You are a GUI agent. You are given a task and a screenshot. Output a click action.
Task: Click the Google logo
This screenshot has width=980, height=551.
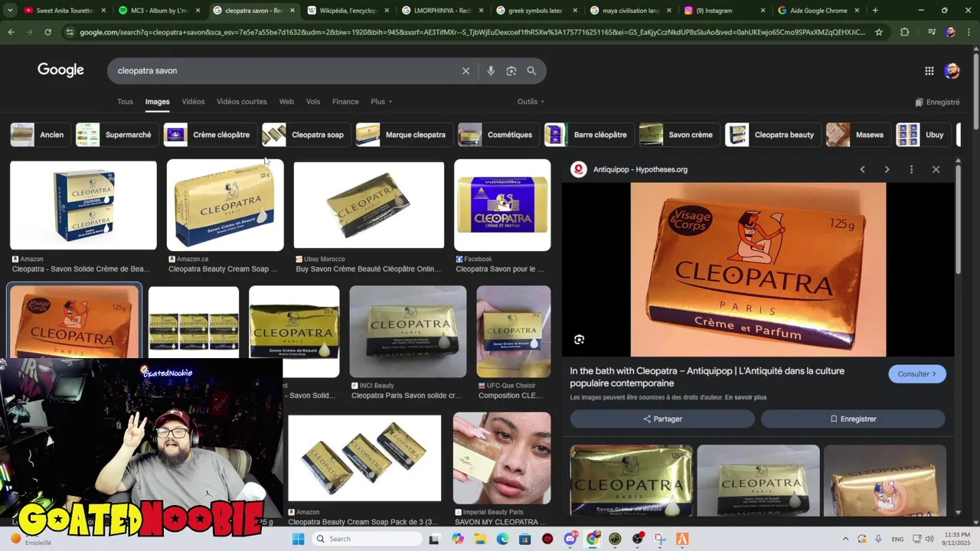(x=60, y=70)
